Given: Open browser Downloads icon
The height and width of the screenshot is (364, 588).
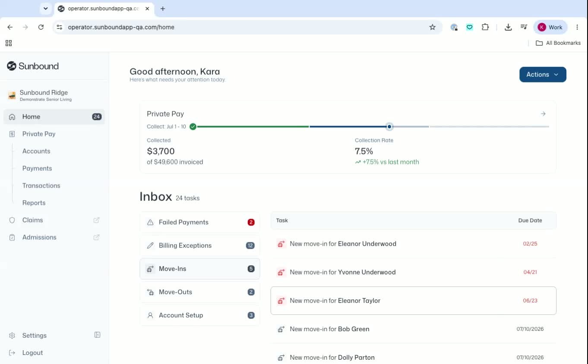Looking at the screenshot, I should (x=508, y=27).
